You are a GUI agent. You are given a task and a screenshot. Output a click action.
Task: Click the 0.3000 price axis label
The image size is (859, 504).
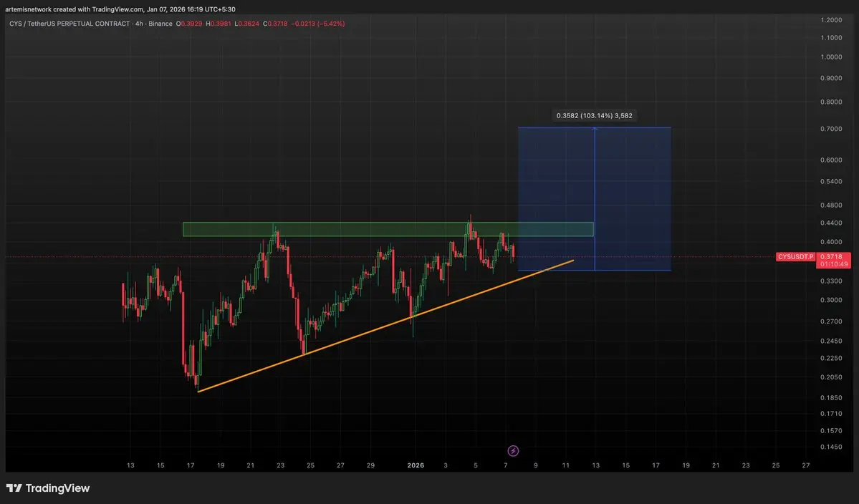pyautogui.click(x=831, y=300)
